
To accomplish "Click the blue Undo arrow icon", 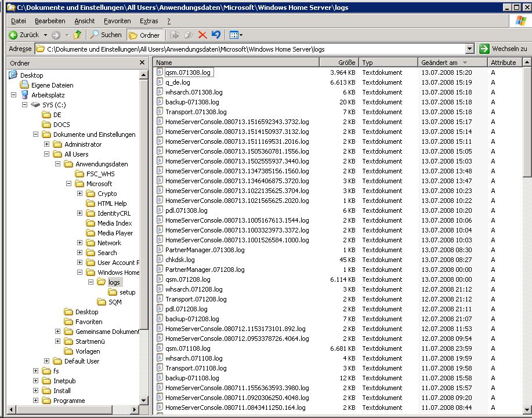I will (x=216, y=35).
